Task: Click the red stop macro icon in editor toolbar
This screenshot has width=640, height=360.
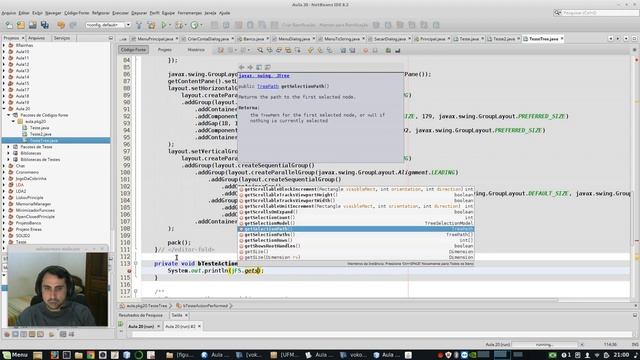Action: (365, 50)
